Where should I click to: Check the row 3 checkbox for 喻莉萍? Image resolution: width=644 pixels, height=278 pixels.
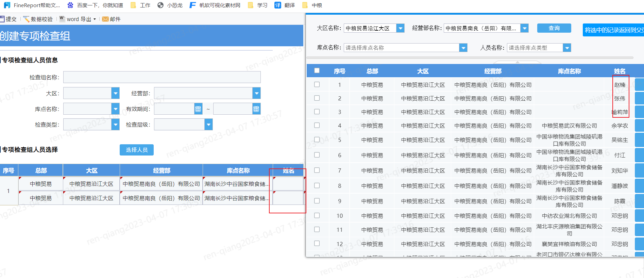317,112
